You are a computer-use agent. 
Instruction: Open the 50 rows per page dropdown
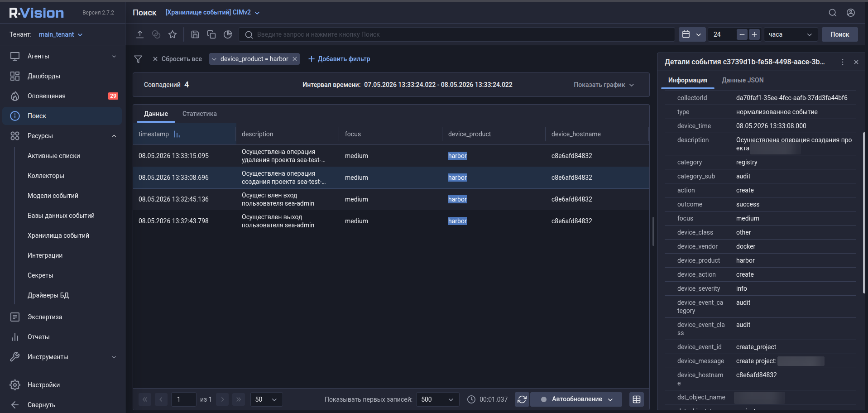click(266, 399)
